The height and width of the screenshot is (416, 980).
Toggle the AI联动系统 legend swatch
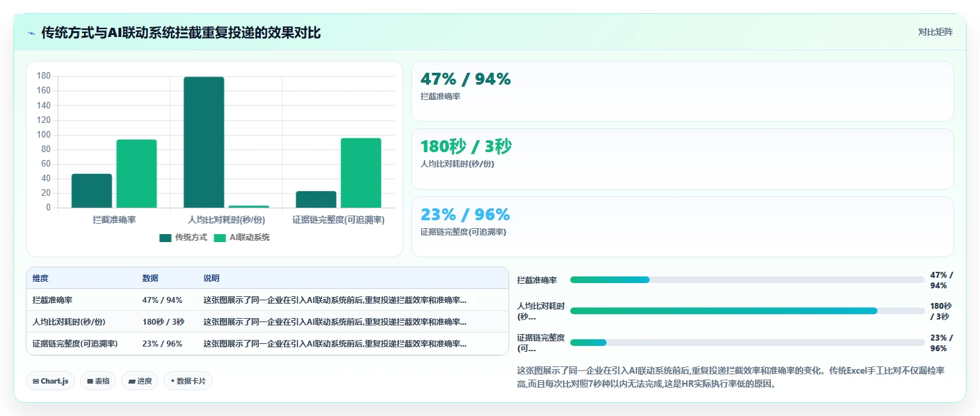click(220, 237)
